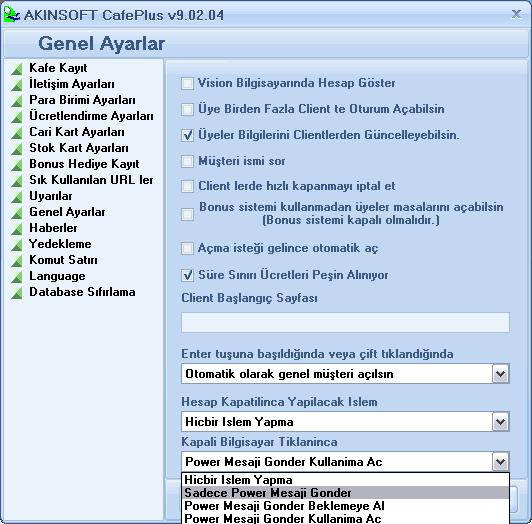Viewport: 532px width, 524px height.
Task: Uncheck Üyeler Bilgilerini Clientlerden Güncelleyebilsin
Action: [x=187, y=135]
